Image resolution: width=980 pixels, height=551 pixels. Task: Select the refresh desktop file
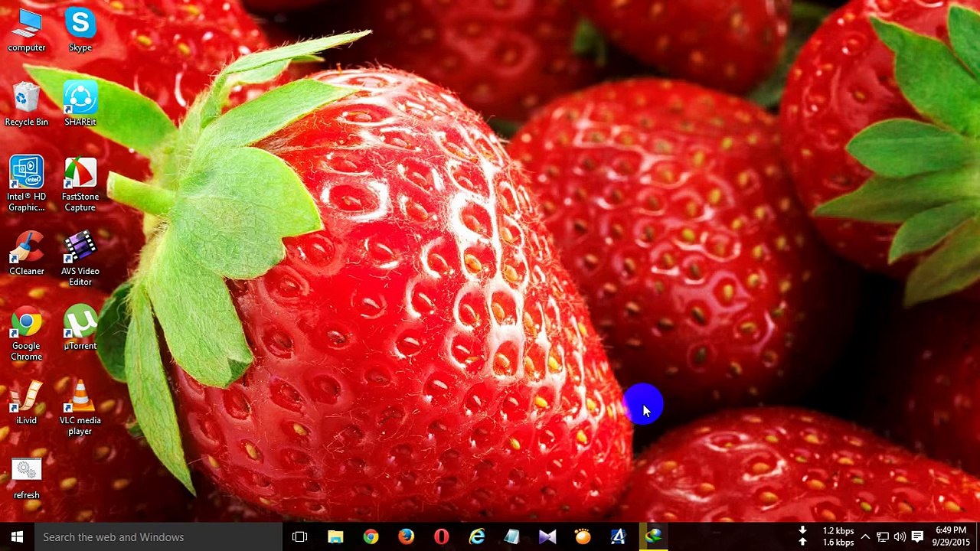[x=27, y=478]
